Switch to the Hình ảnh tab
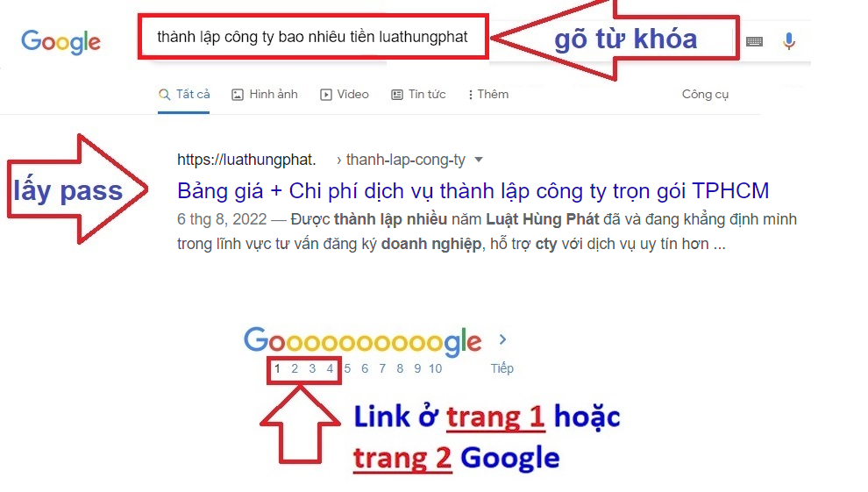Viewport: 868px width, 492px height. click(265, 95)
